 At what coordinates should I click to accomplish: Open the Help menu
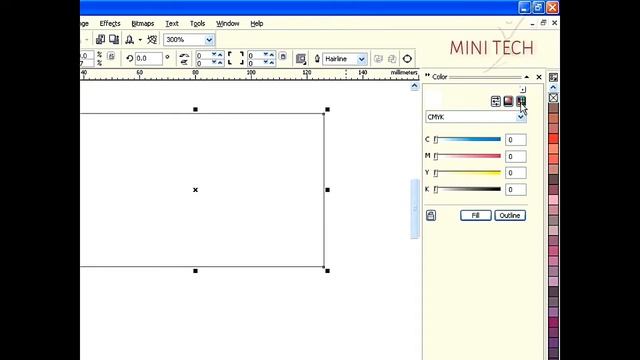click(256, 24)
